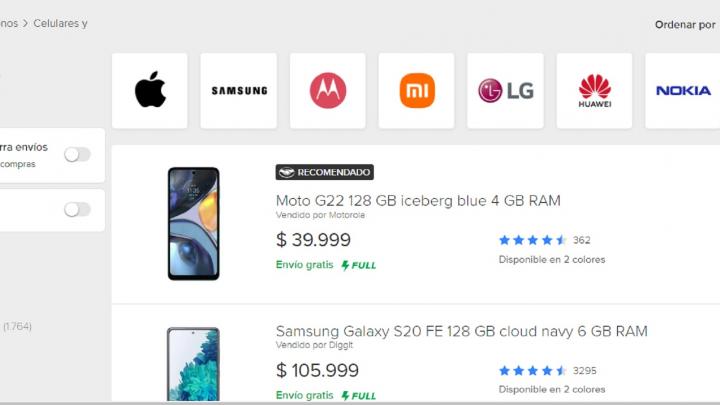View Moto G22 star rating reviews

click(544, 240)
